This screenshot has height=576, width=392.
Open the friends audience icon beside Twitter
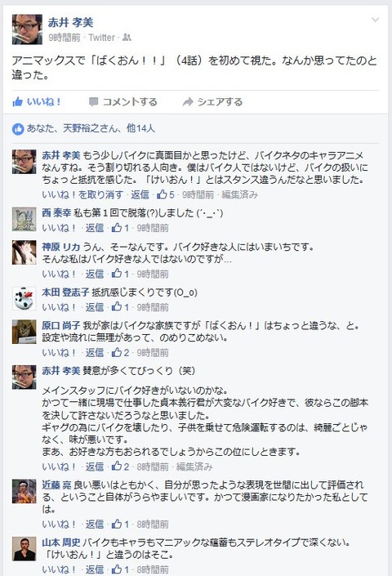pos(127,37)
